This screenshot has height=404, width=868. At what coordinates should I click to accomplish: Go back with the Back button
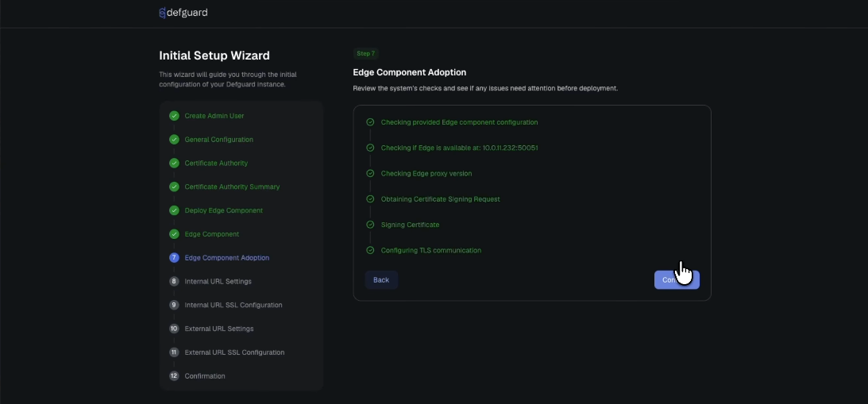[381, 280]
